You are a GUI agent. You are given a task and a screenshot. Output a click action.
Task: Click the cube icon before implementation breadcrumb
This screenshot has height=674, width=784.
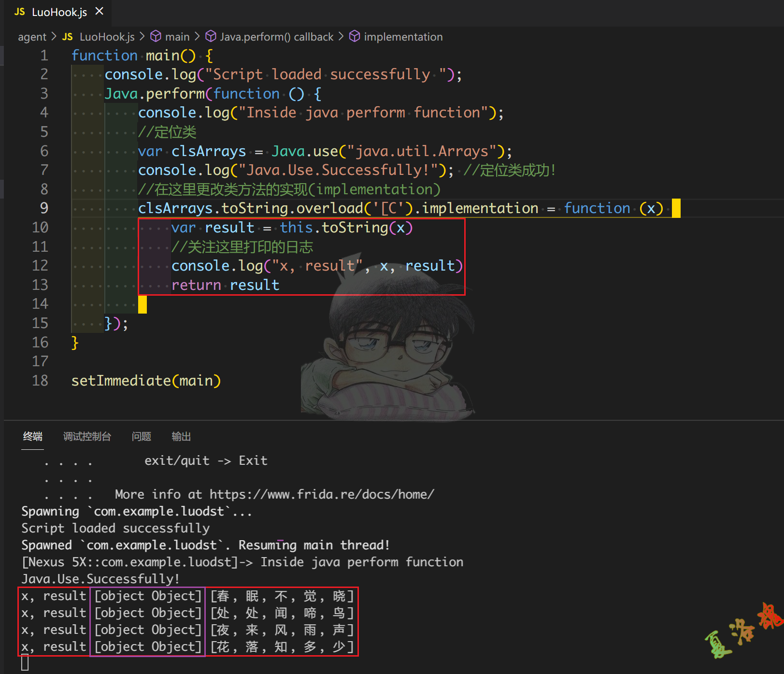[x=355, y=37]
